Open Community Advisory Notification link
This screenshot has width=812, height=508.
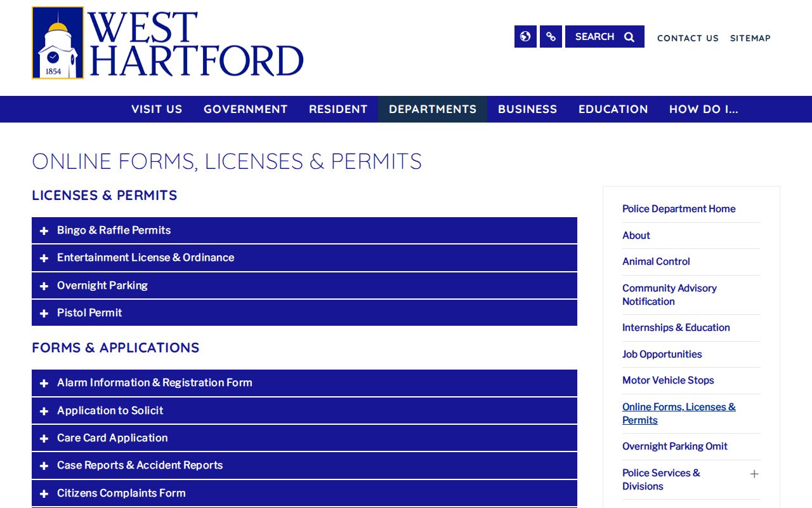(x=669, y=295)
